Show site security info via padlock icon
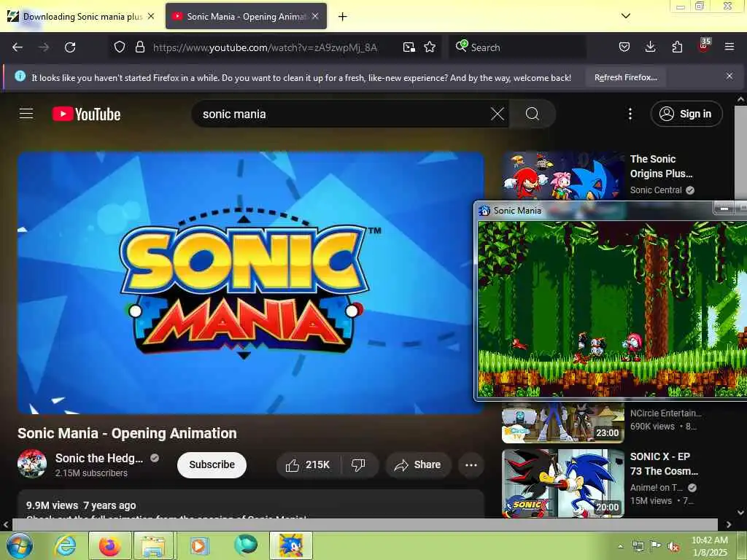Screen dimensions: 747x560 click(x=139, y=47)
